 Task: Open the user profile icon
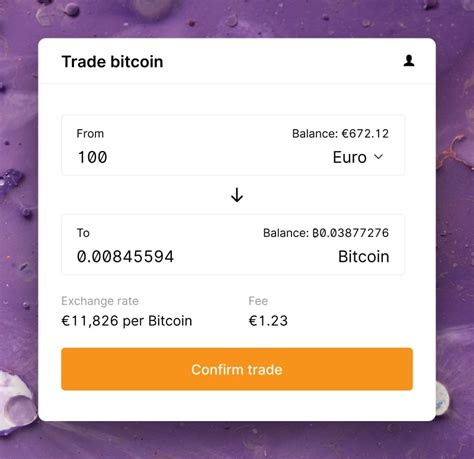point(409,61)
